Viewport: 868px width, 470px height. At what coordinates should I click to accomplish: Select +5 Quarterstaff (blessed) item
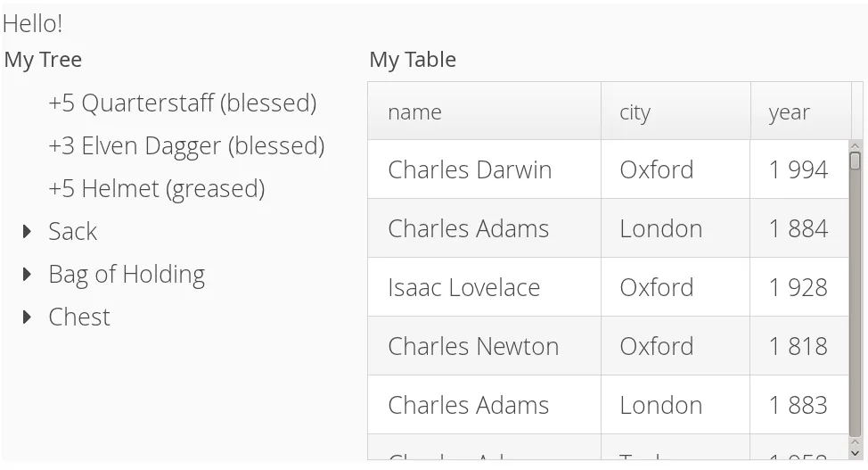(x=182, y=103)
